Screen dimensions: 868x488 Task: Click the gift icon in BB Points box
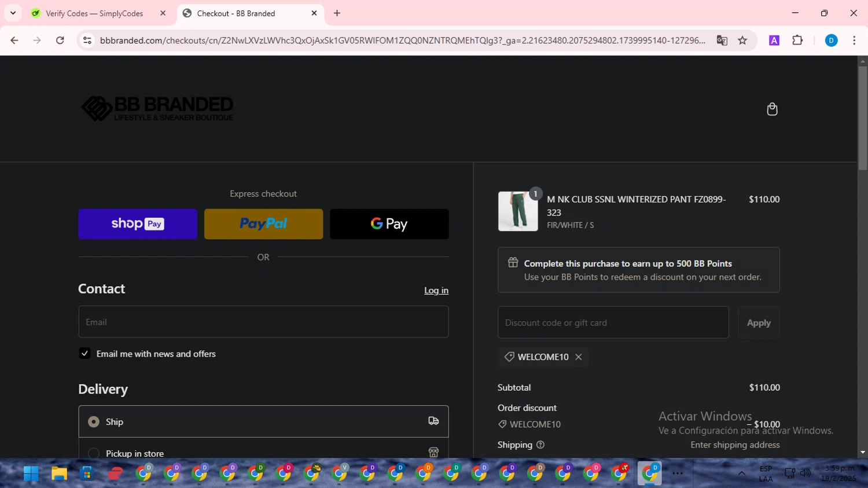[513, 263]
